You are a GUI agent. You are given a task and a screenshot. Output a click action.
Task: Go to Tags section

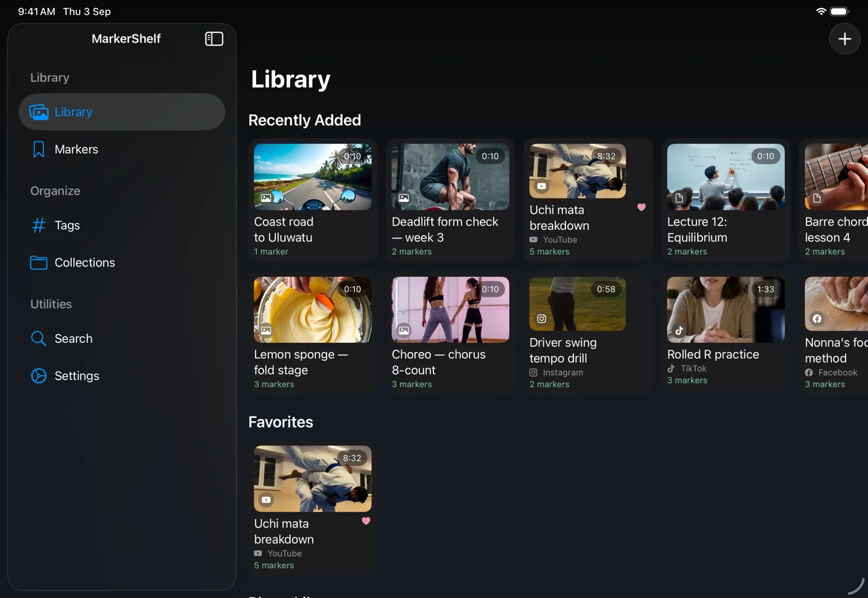coord(122,226)
